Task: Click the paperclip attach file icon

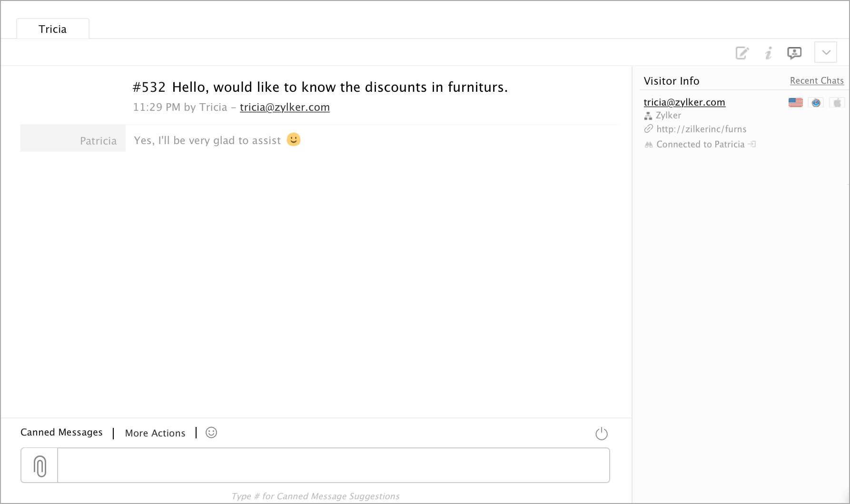Action: point(40,465)
